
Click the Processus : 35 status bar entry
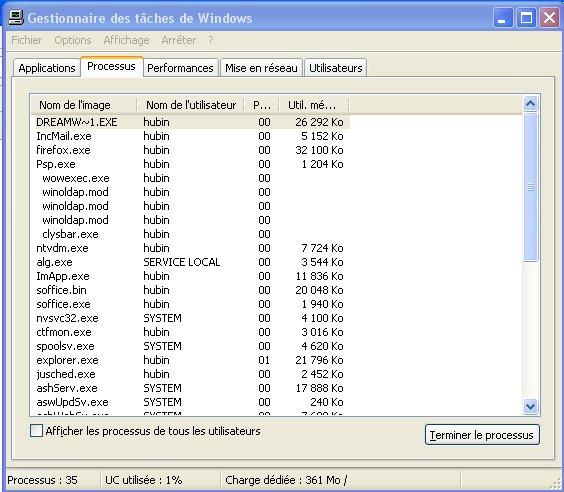pos(42,480)
